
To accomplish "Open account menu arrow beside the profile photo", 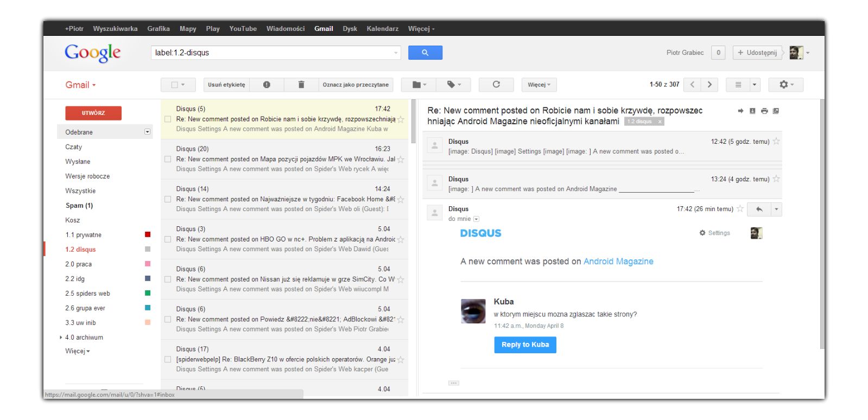I will (808, 53).
